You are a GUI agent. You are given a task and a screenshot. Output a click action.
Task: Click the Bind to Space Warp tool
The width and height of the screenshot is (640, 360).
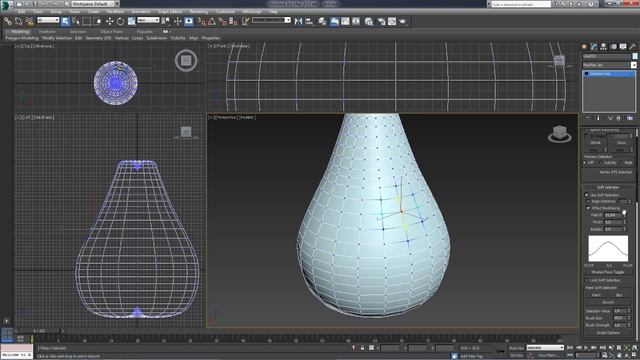click(29, 21)
